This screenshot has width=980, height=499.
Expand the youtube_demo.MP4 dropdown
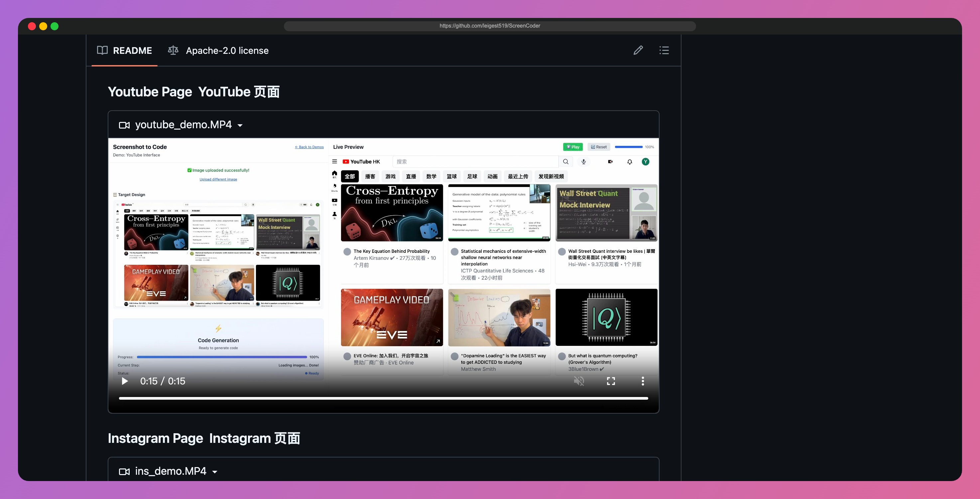(x=240, y=125)
